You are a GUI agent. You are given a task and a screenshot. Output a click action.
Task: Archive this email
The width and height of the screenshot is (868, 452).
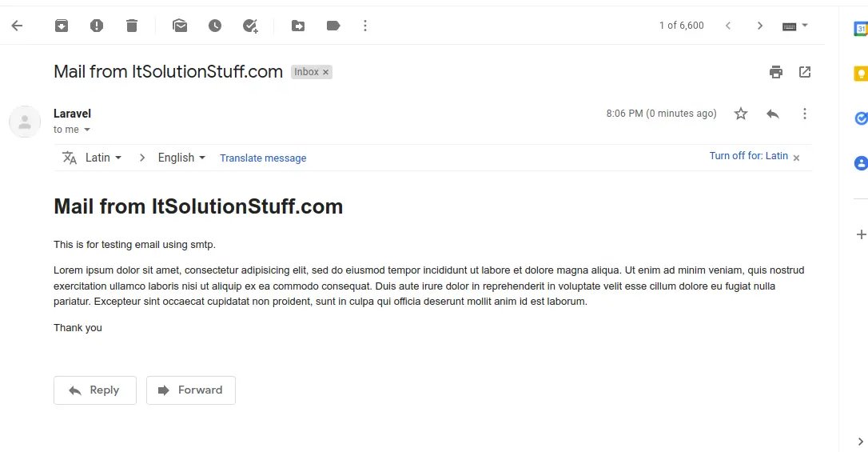point(62,26)
